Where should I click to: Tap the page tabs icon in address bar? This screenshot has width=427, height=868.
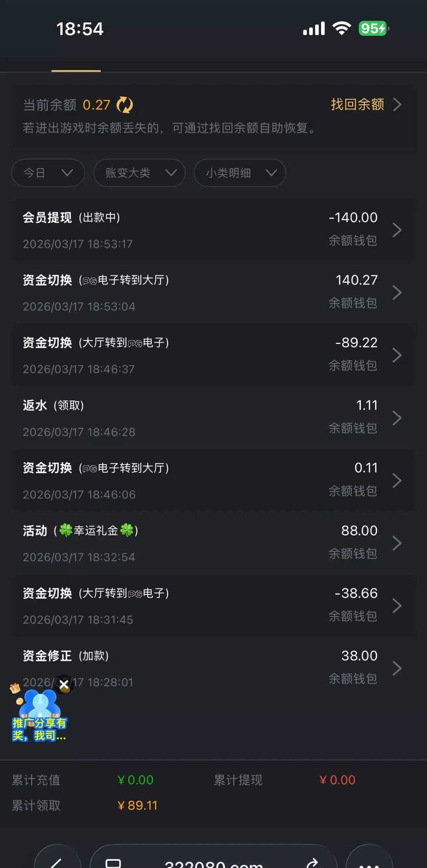click(x=113, y=863)
